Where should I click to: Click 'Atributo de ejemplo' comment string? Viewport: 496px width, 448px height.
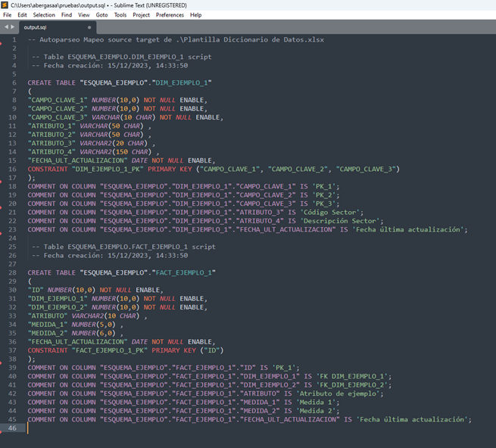[338, 394]
